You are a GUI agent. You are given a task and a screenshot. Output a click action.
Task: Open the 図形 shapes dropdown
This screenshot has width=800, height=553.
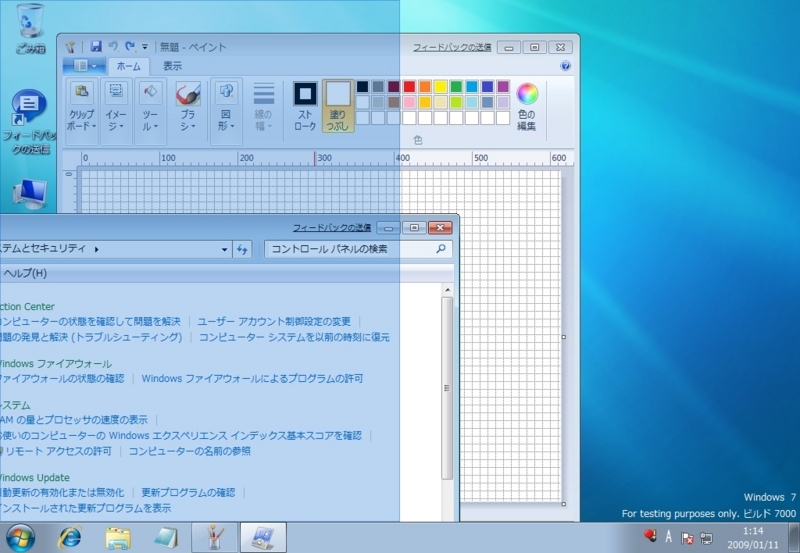point(226,111)
